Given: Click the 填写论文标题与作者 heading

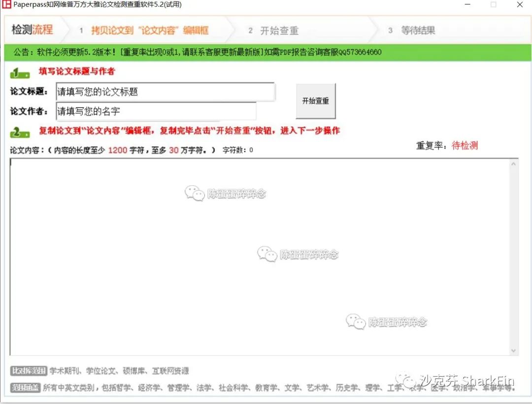Looking at the screenshot, I should (x=77, y=71).
